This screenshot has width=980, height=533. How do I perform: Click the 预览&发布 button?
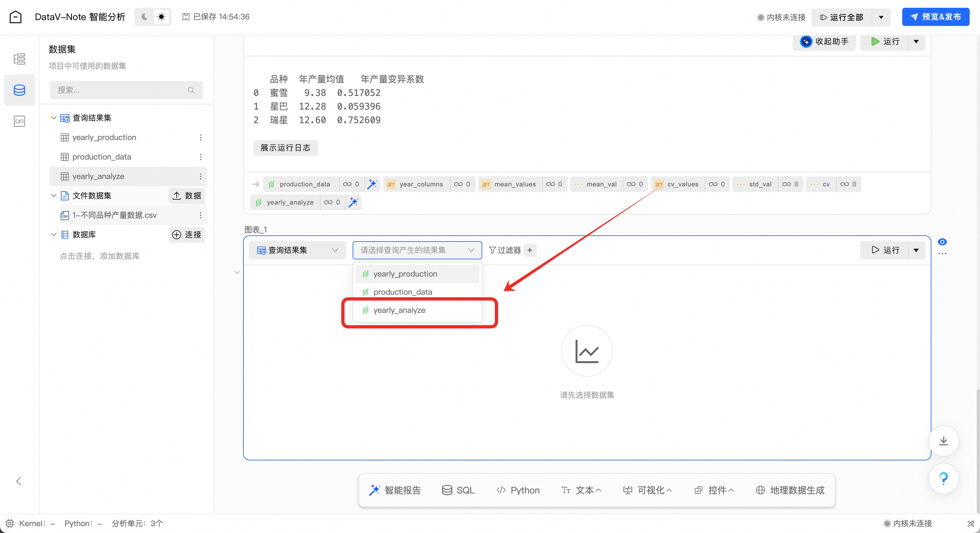[936, 17]
